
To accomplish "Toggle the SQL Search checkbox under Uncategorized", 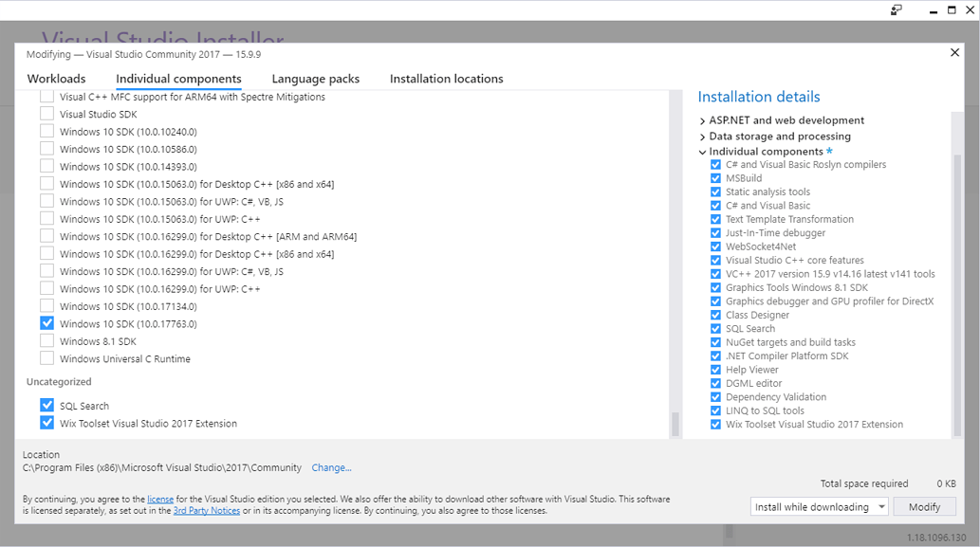I will [47, 406].
